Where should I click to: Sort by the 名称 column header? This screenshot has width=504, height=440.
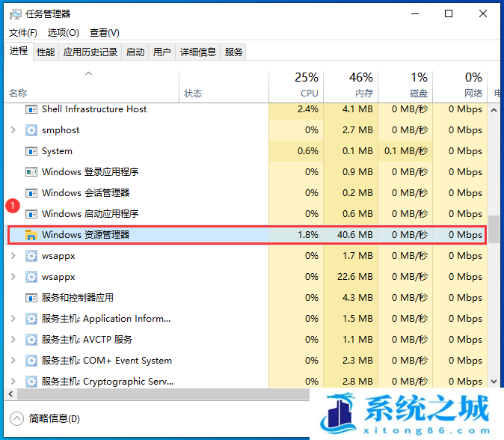[92, 86]
